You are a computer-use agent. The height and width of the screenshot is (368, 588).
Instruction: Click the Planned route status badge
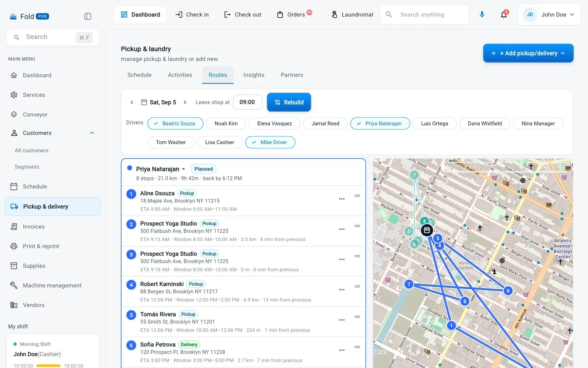204,169
